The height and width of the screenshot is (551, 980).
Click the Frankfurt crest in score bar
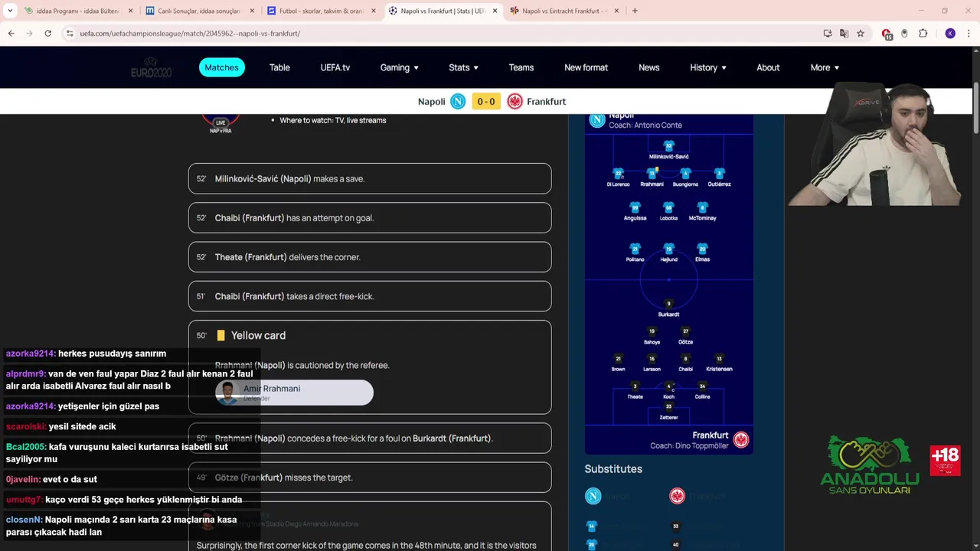515,101
